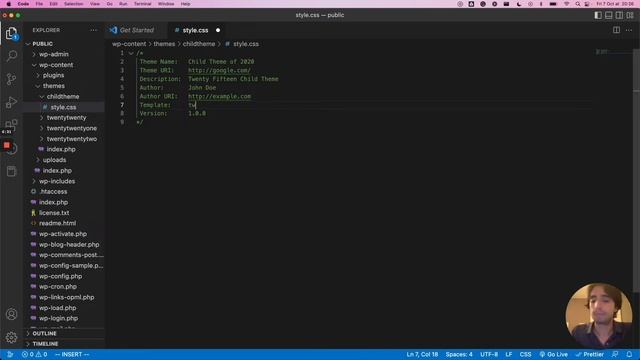640x360 pixels.
Task: Open Explorer views and more actions ellipsis
Action: click(94, 30)
